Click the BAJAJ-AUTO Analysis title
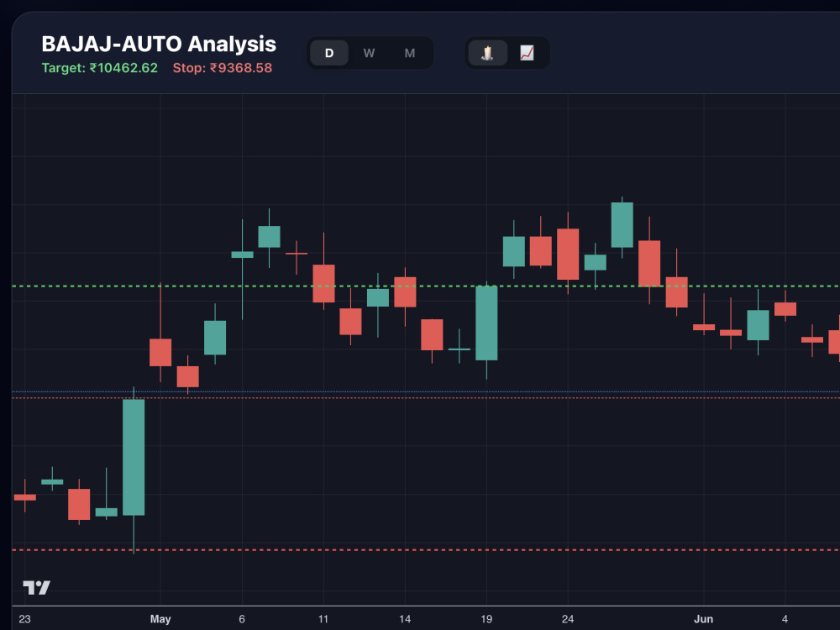This screenshot has height=630, width=840. [159, 44]
